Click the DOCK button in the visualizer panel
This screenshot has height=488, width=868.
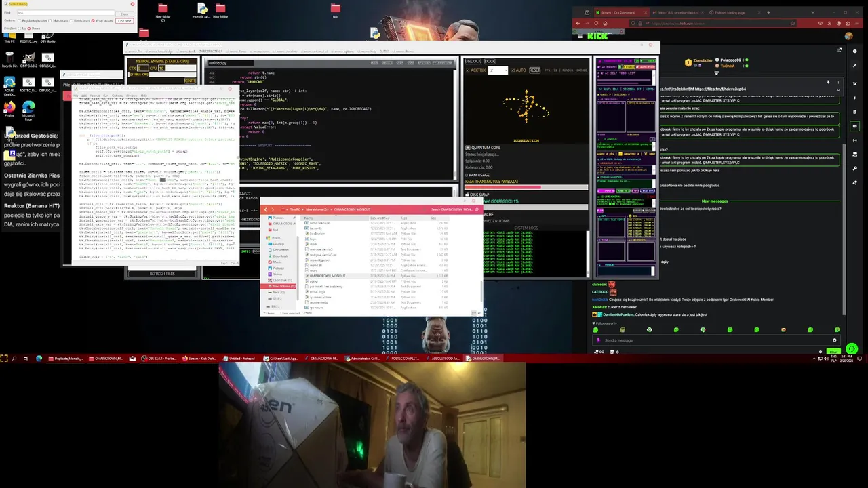pyautogui.click(x=490, y=62)
